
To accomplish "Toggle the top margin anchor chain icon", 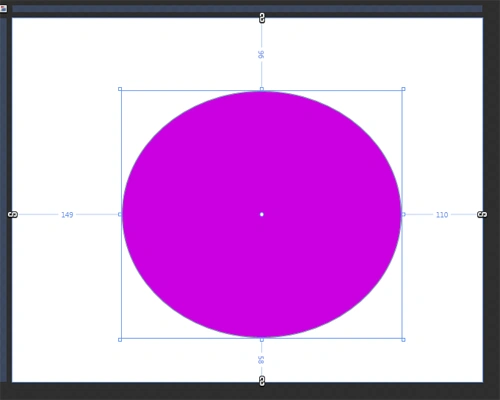I will [x=262, y=18].
